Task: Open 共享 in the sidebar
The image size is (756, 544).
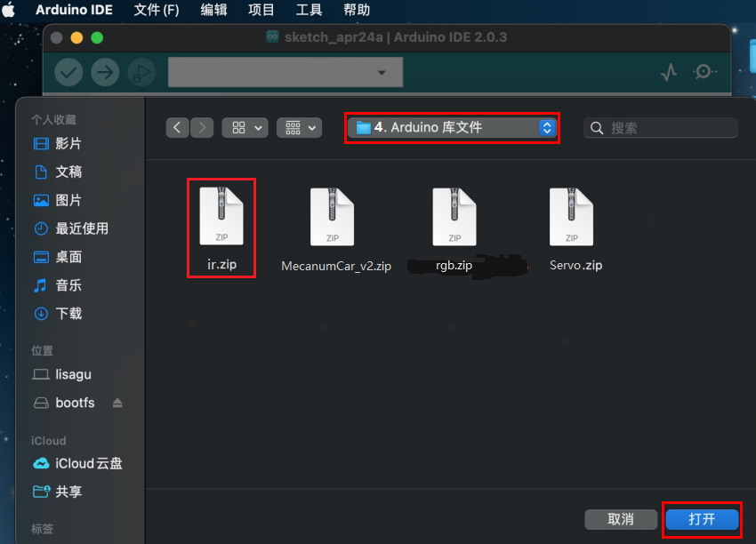Action: 58,492
